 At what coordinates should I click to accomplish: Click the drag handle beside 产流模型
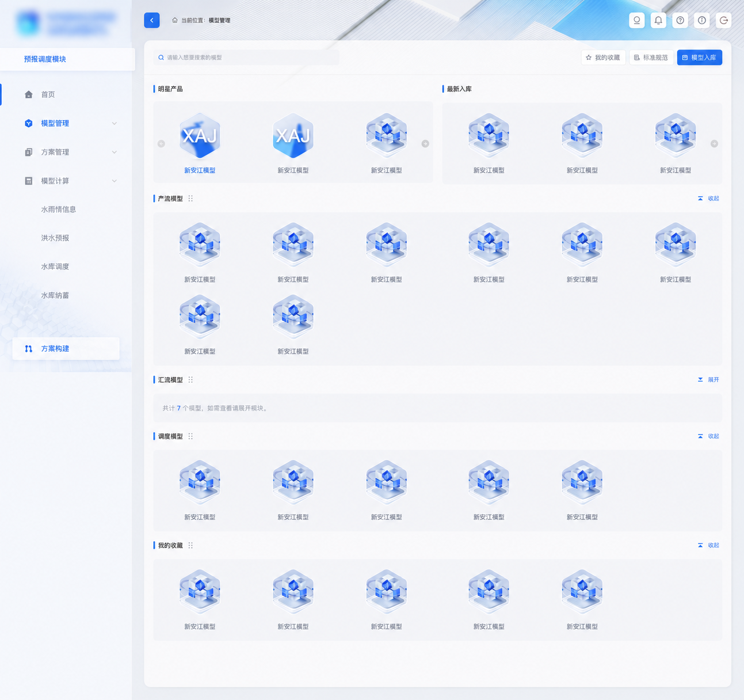click(190, 199)
